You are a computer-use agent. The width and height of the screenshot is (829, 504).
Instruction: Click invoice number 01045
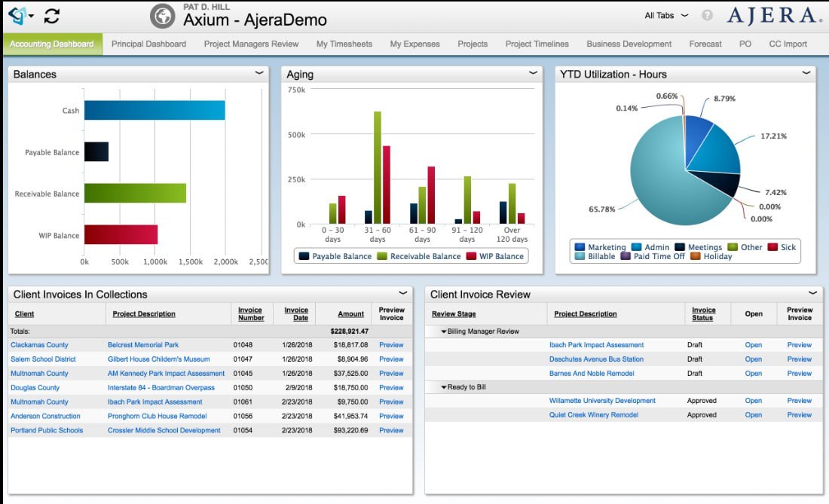[x=243, y=374]
